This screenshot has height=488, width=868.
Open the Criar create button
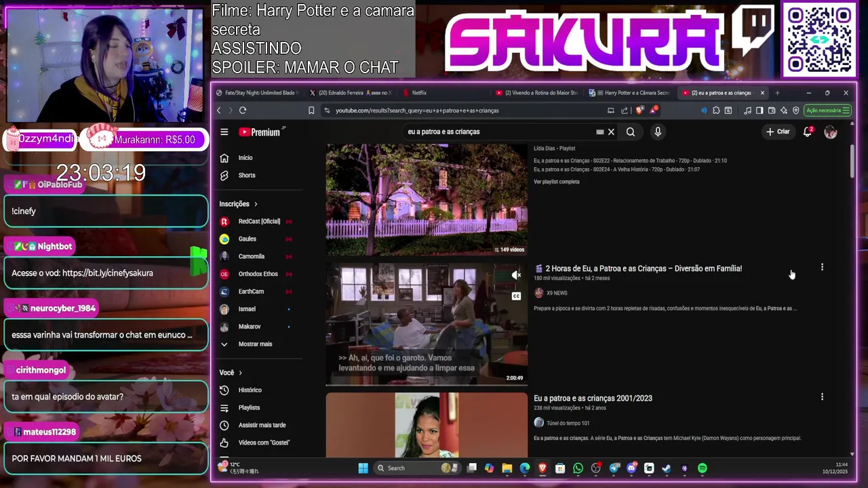[x=778, y=131]
